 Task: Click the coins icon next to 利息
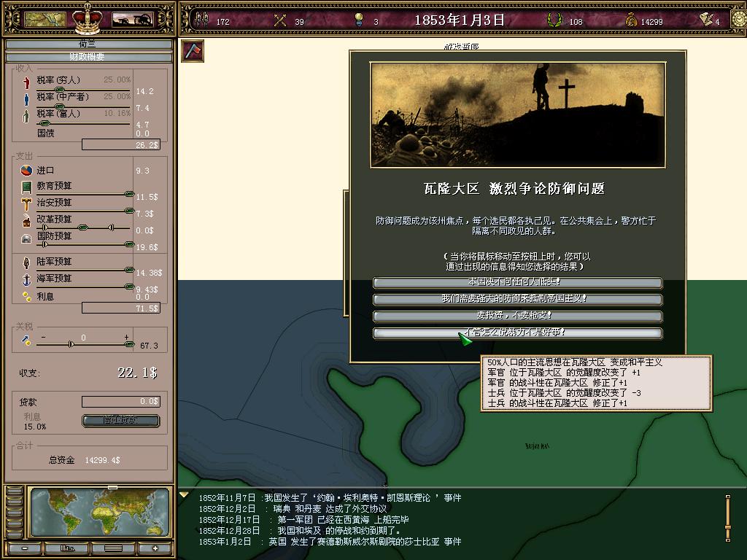tap(27, 296)
